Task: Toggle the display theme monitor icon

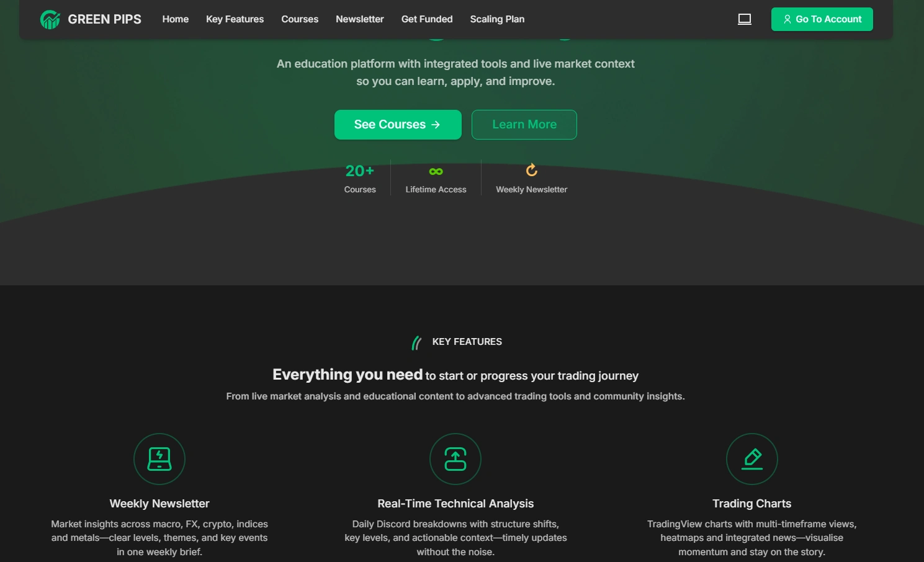Action: 745,19
